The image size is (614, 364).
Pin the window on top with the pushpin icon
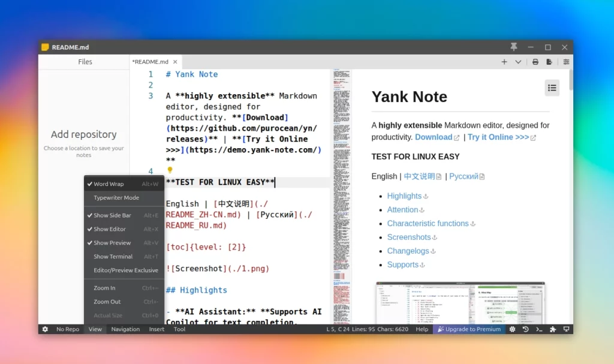[513, 47]
